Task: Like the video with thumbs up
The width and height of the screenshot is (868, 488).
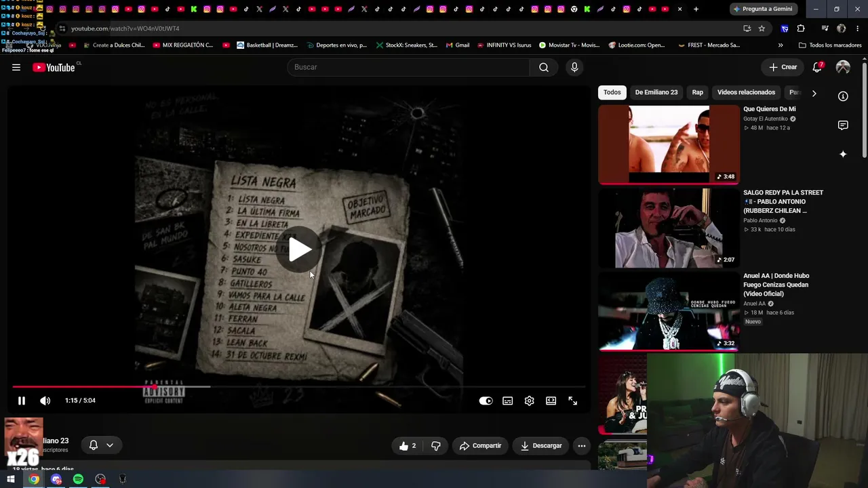Action: pos(408,445)
